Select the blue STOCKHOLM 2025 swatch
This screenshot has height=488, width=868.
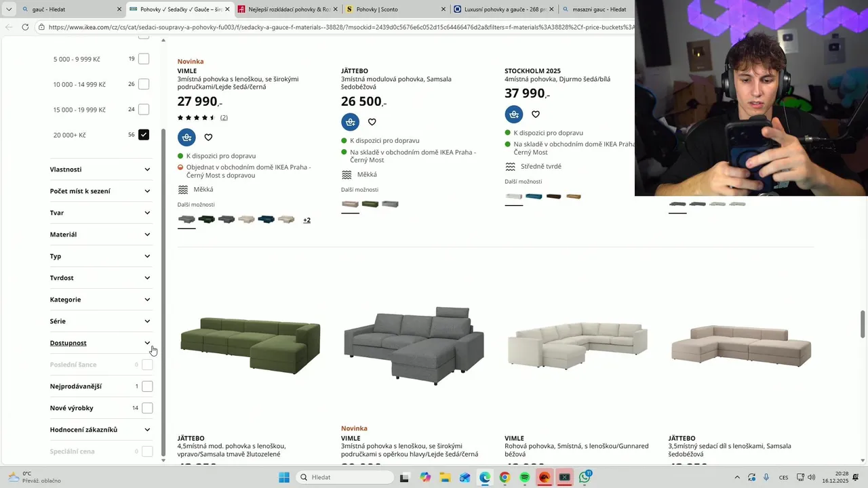pyautogui.click(x=534, y=197)
